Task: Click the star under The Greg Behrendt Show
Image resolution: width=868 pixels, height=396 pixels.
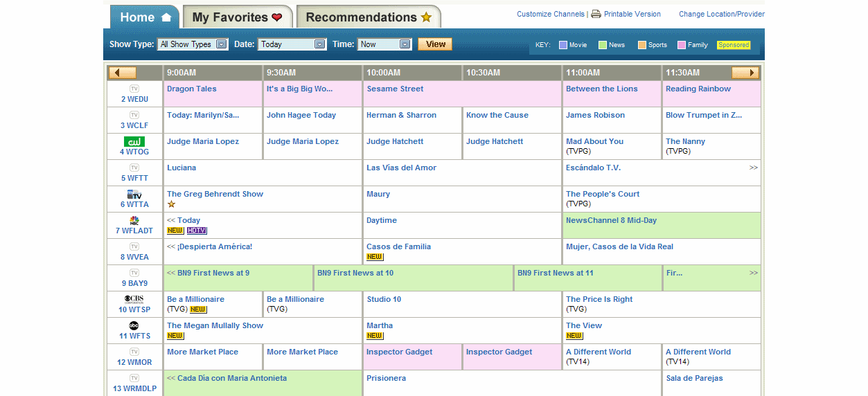Action: pos(171,204)
